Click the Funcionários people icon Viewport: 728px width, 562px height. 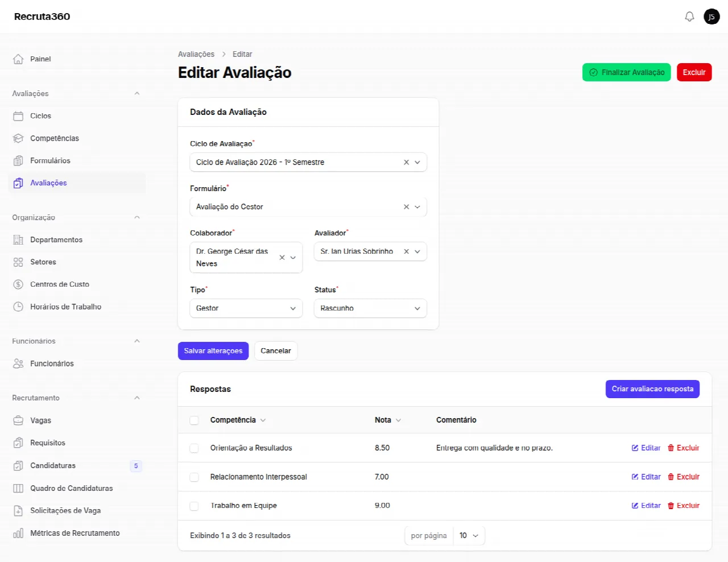pos(18,363)
